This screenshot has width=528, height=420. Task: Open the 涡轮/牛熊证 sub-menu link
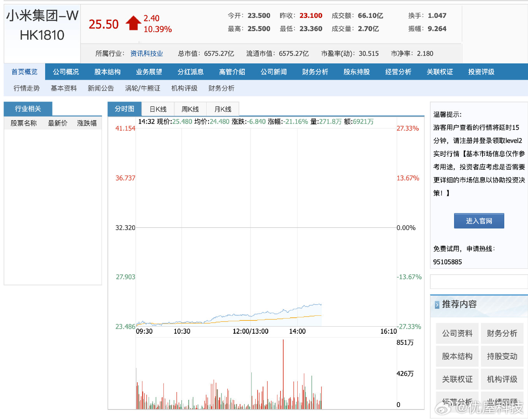click(x=143, y=88)
